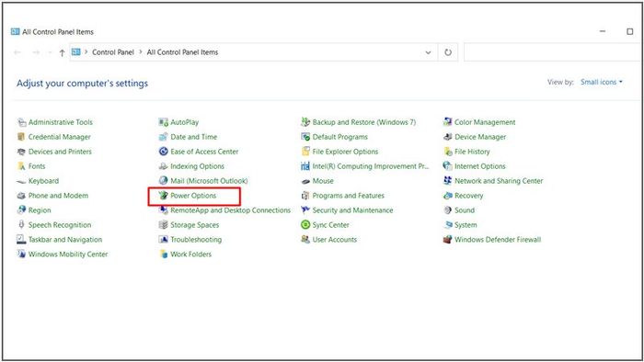Open the Credential Manager icon

click(21, 137)
